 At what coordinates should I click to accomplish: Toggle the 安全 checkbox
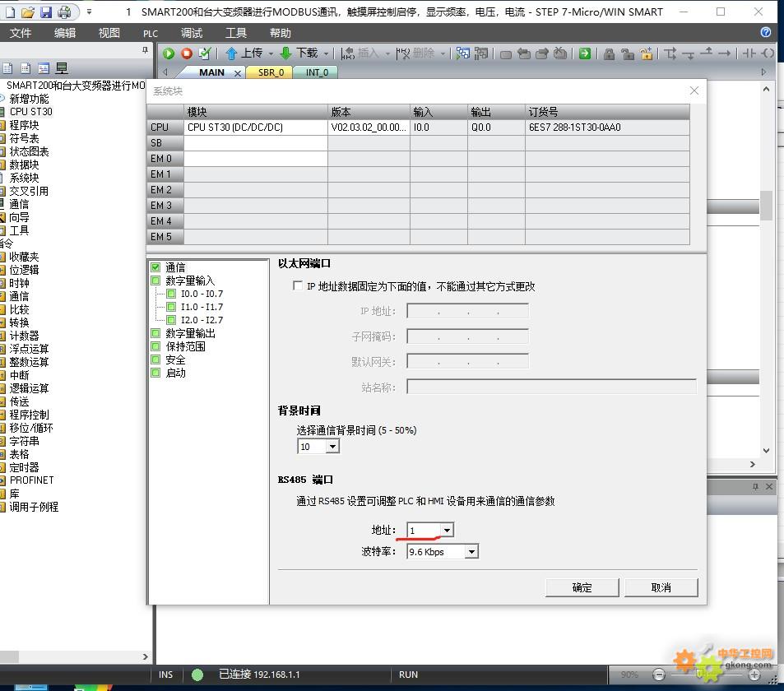coord(155,359)
